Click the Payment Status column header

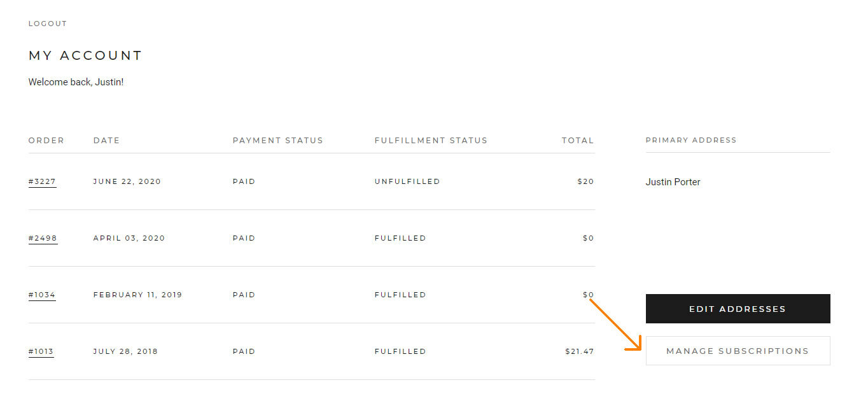coord(277,140)
